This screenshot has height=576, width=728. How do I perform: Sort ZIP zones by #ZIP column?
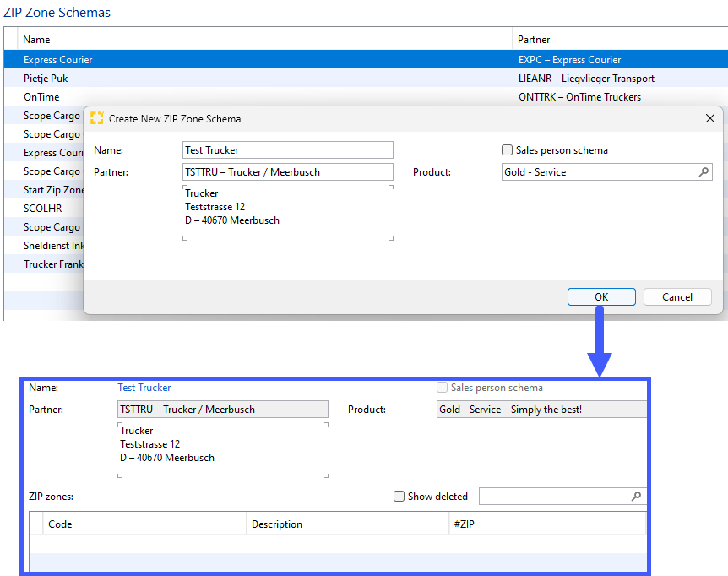pos(547,524)
